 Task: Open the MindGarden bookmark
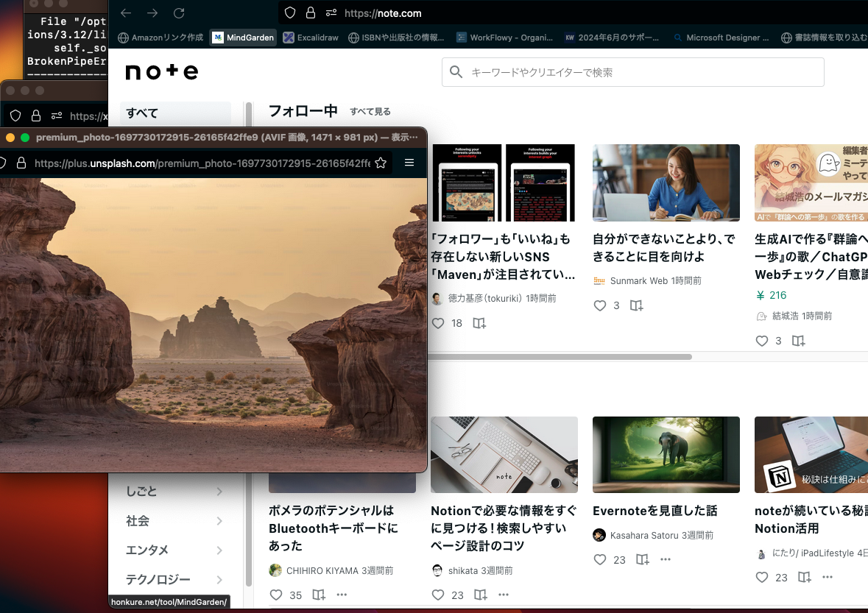(243, 37)
